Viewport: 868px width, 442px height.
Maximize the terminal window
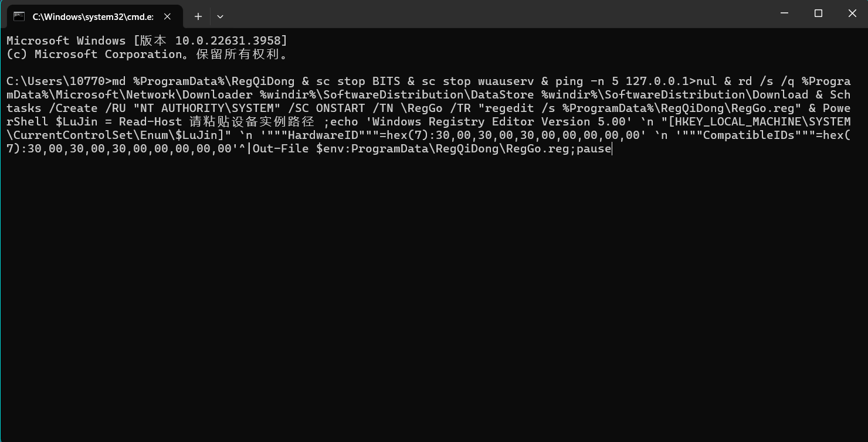(818, 13)
